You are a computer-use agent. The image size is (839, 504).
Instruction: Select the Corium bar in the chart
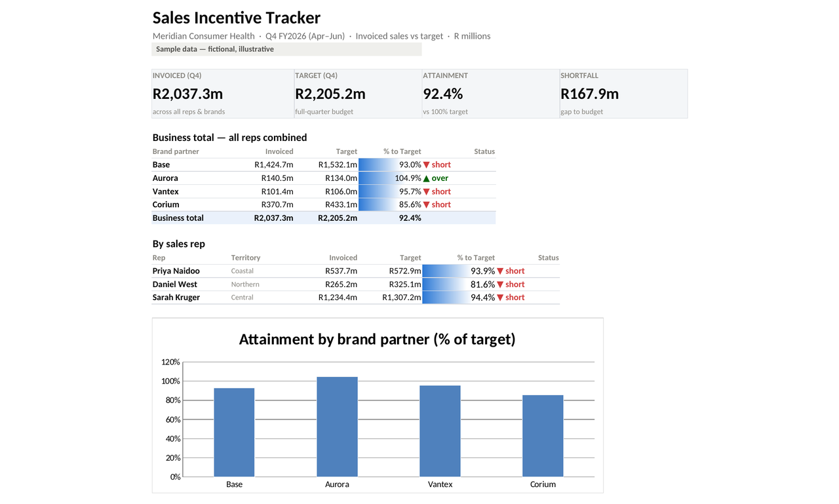543,436
